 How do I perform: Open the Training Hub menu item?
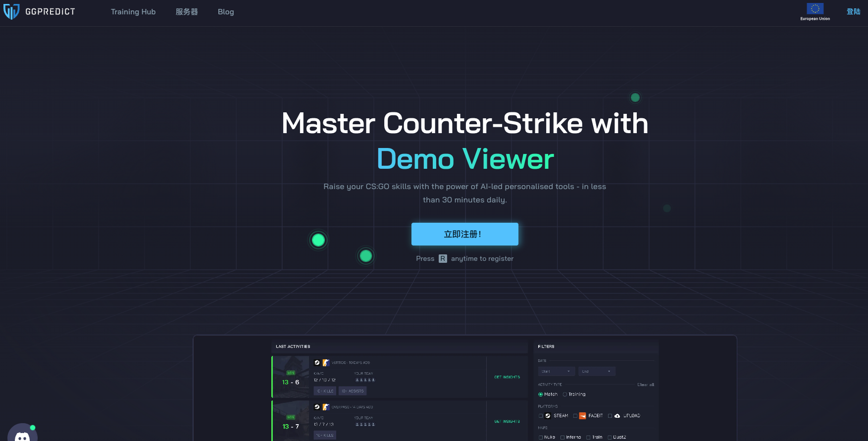tap(133, 12)
